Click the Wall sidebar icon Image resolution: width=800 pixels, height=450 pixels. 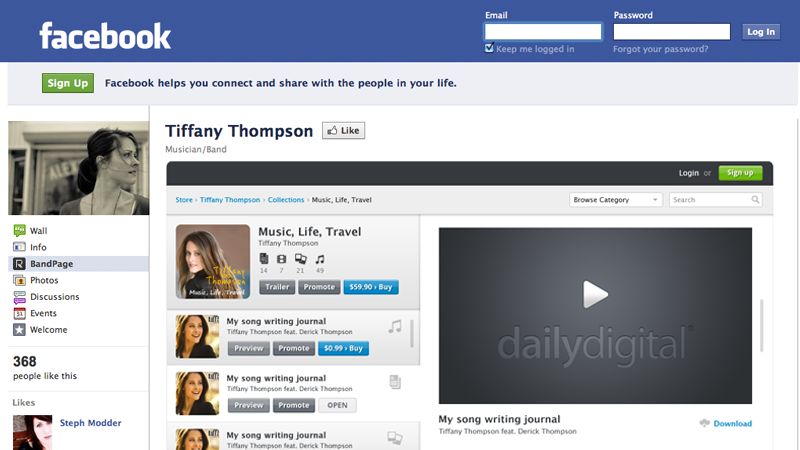coord(19,231)
